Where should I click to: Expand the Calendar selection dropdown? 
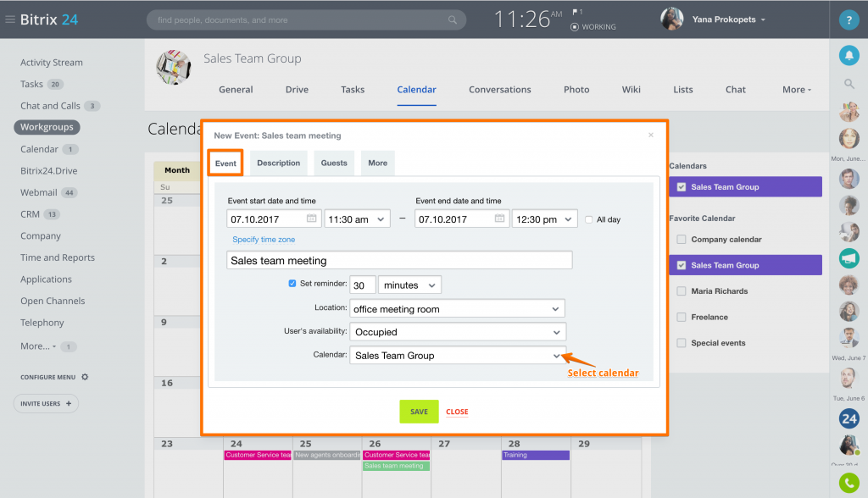458,355
